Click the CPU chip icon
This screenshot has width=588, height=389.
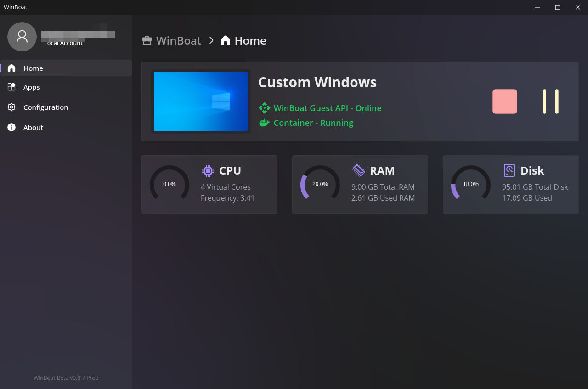click(208, 171)
